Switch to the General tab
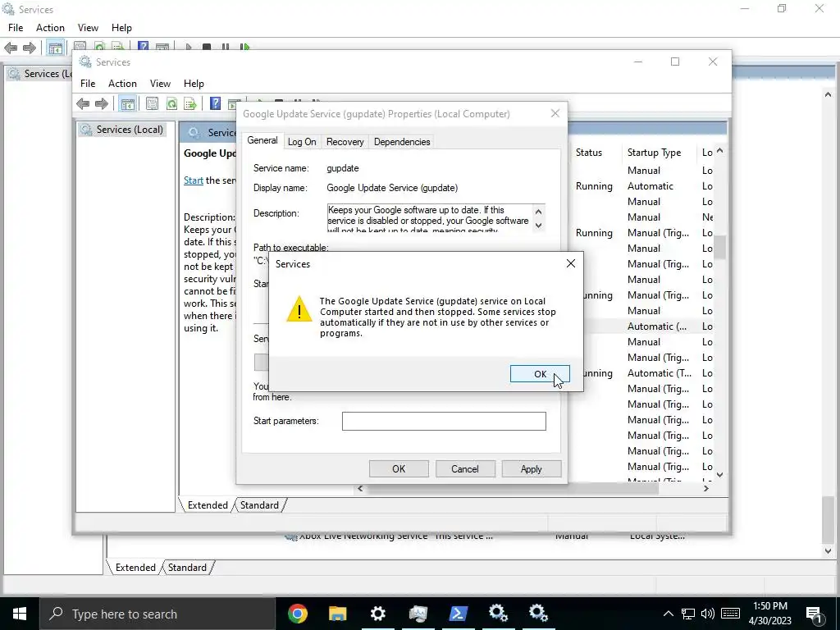 point(262,140)
